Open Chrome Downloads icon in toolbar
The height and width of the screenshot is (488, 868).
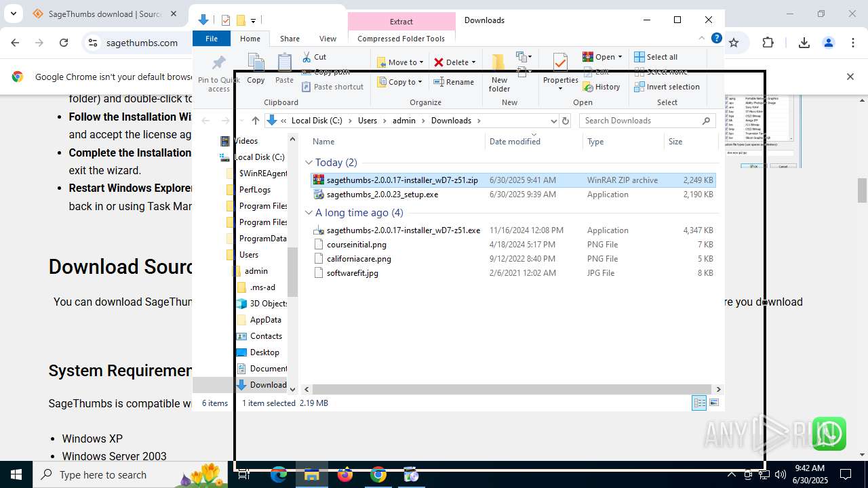click(804, 43)
